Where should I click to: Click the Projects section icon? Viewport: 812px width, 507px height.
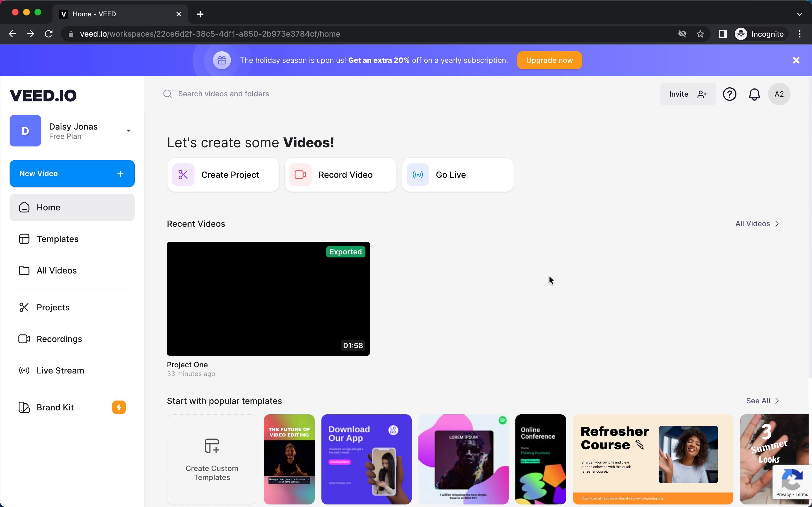coord(24,307)
